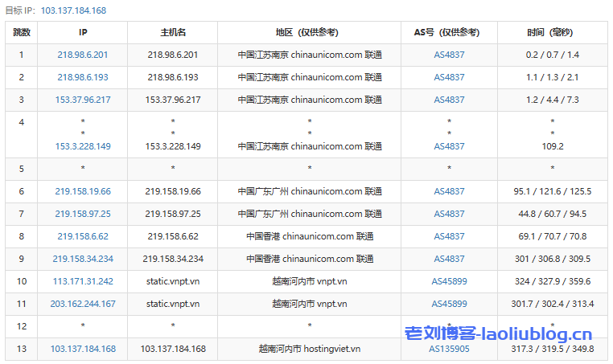Open IP link 219.158.34.234
This screenshot has width=613, height=364.
click(83, 259)
